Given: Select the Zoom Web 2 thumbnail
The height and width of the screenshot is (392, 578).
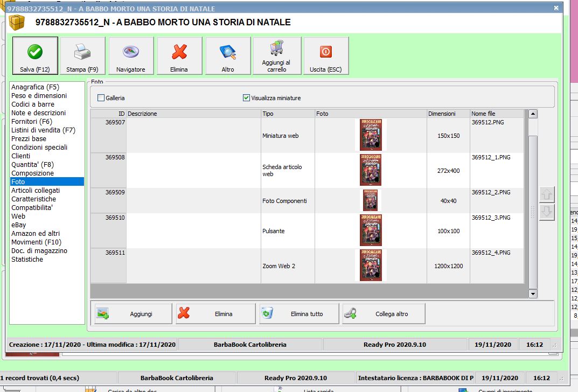Looking at the screenshot, I should tap(371, 265).
